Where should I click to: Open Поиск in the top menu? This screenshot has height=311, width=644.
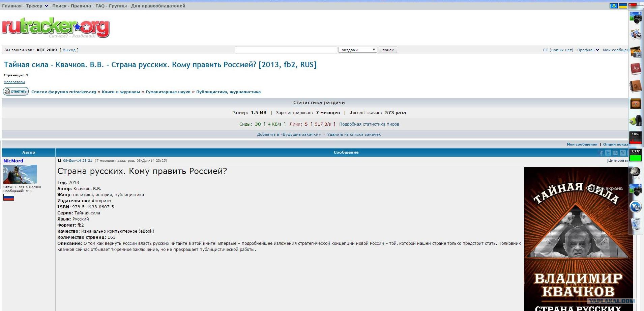[x=59, y=6]
